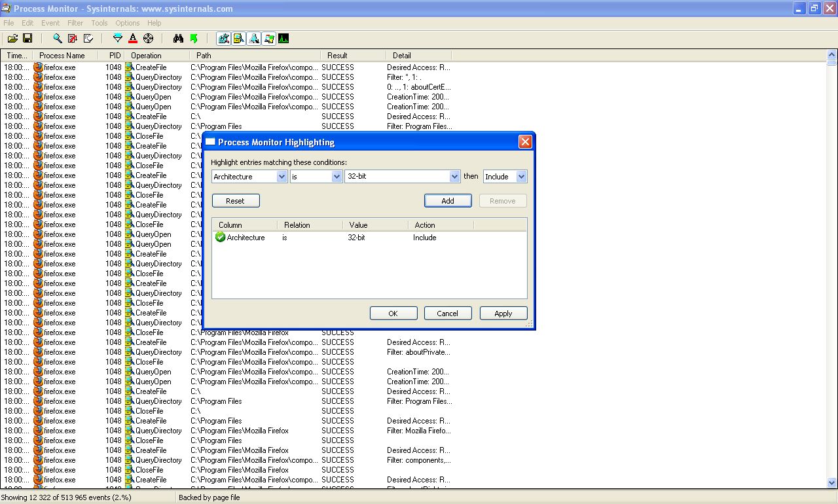Viewport: 838px width, 504px height.
Task: Open the Tools menu
Action: [100, 23]
